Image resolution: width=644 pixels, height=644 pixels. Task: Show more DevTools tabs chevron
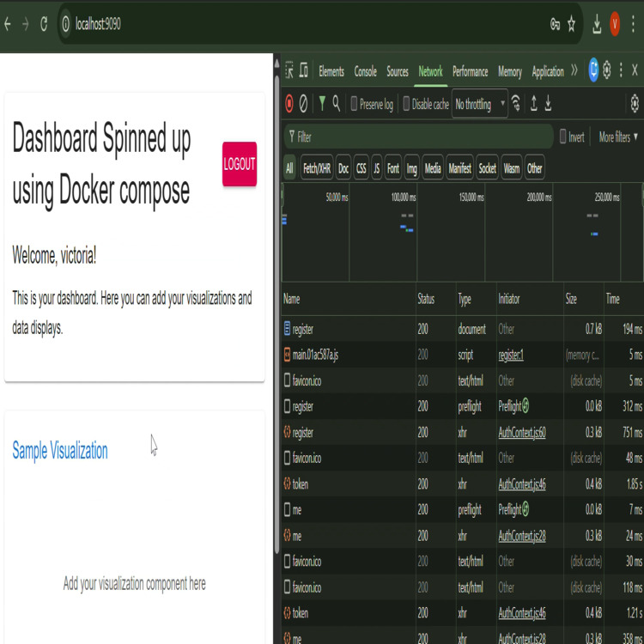574,71
